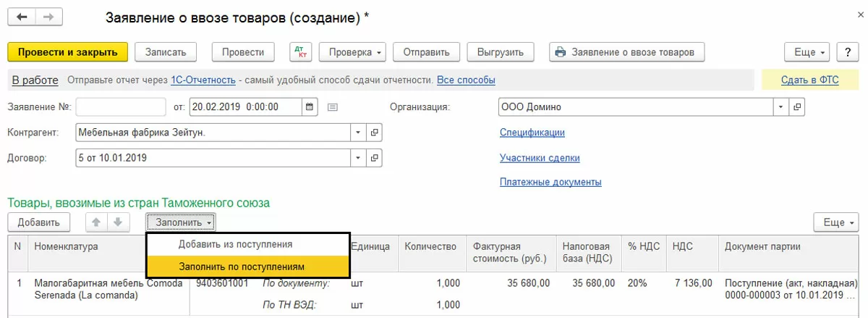Click the back navigation arrow
The width and height of the screenshot is (868, 318).
pyautogui.click(x=22, y=17)
